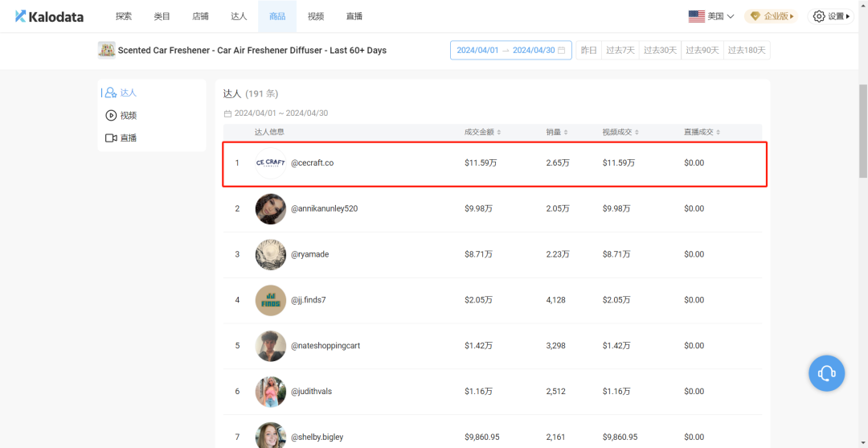Open the 视频 tab in top navigation
This screenshot has height=448, width=868.
(x=316, y=17)
